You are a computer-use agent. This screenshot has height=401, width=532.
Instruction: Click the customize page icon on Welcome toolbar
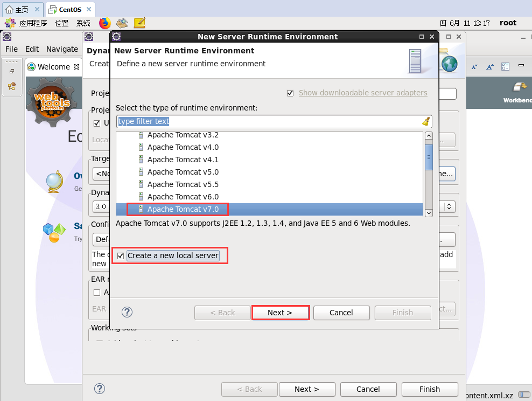(x=505, y=66)
